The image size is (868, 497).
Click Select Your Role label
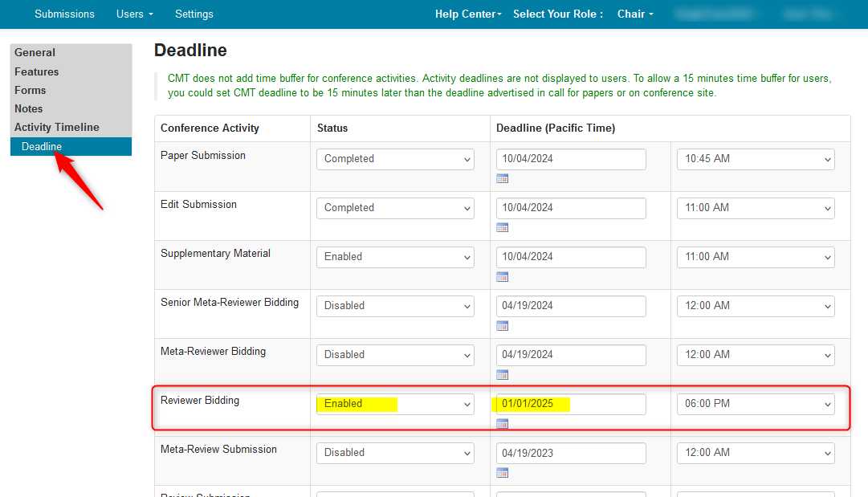(x=558, y=14)
